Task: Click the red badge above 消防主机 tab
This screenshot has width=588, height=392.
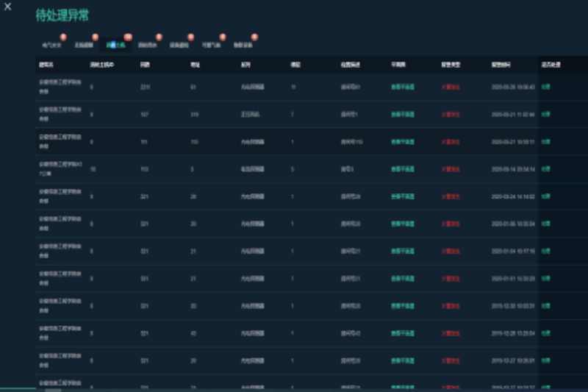Action: [128, 36]
